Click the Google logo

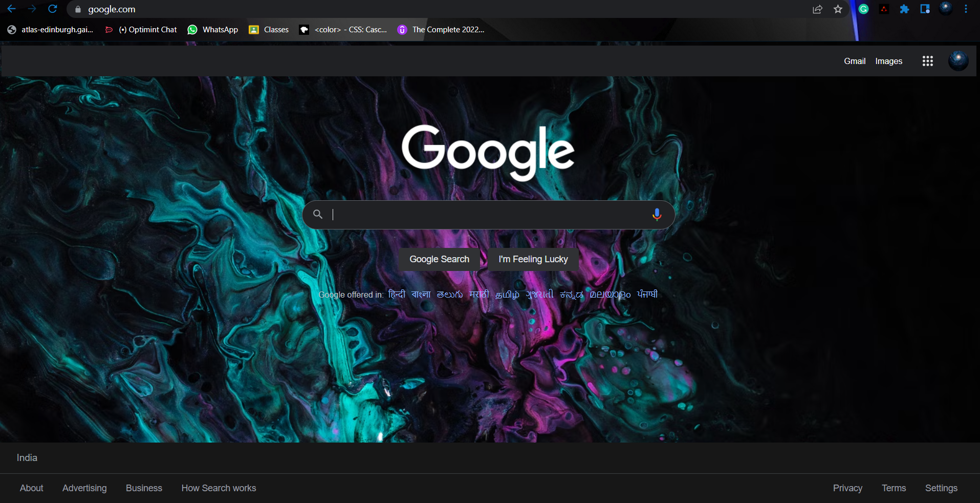(x=488, y=152)
